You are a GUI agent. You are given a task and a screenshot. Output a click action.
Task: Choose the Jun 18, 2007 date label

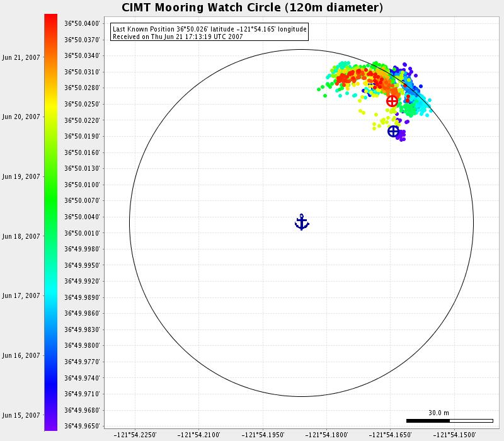pyautogui.click(x=21, y=236)
